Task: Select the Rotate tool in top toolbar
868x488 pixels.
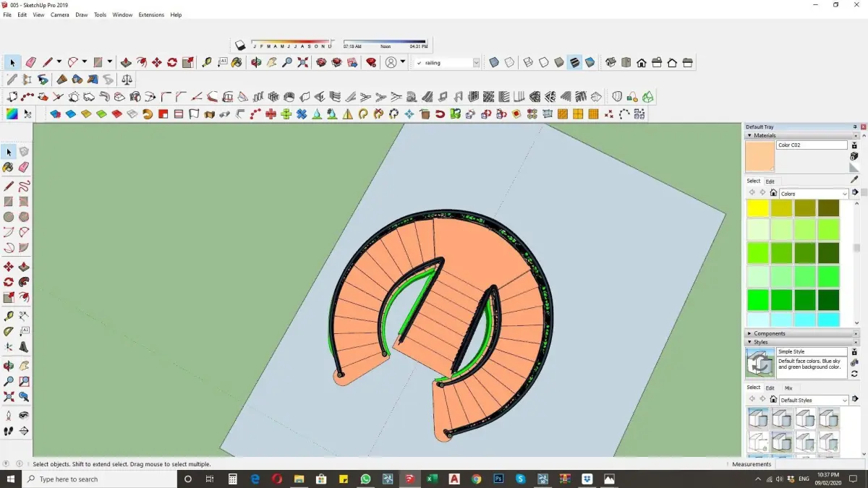Action: [x=172, y=63]
